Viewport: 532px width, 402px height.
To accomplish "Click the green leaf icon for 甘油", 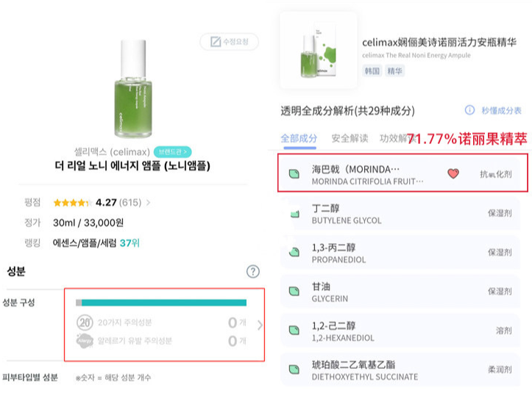I will 294,292.
